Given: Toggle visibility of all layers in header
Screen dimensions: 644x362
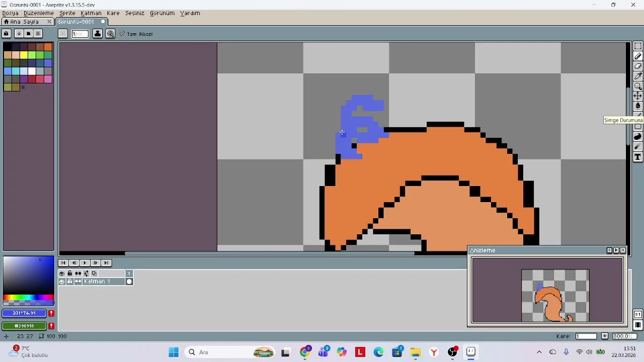Looking at the screenshot, I should (x=62, y=274).
